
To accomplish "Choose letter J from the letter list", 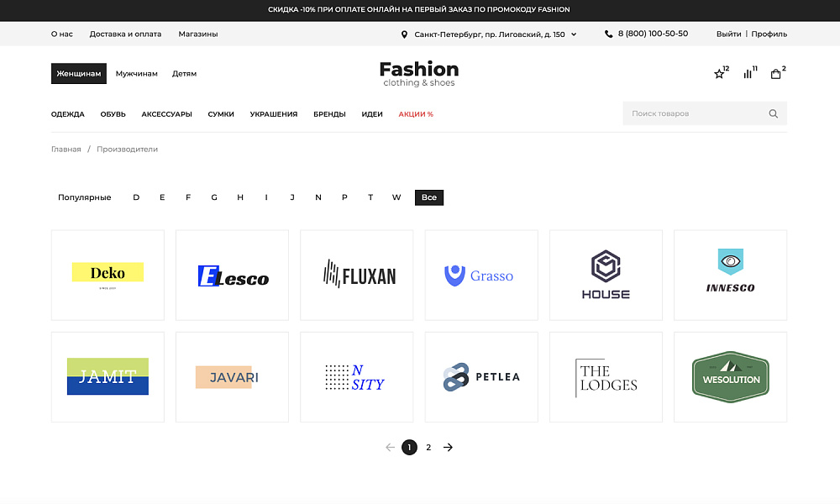I will (292, 197).
